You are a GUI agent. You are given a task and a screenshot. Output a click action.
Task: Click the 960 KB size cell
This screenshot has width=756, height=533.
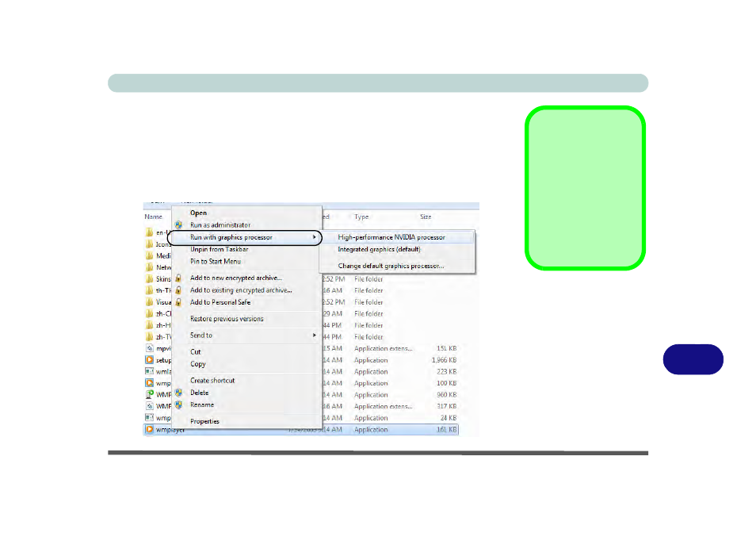[446, 394]
